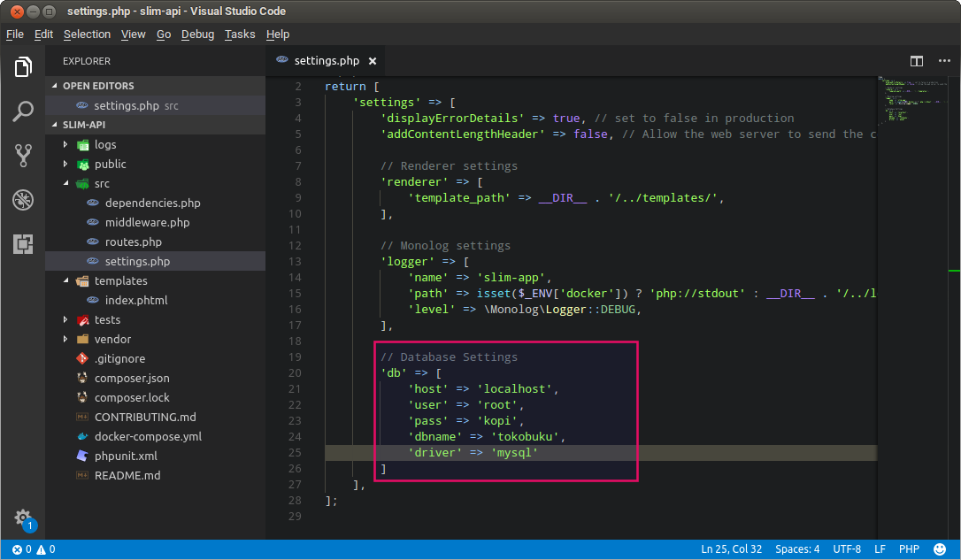Open the Manage gear with notification badge
The image size is (961, 560).
23,520
